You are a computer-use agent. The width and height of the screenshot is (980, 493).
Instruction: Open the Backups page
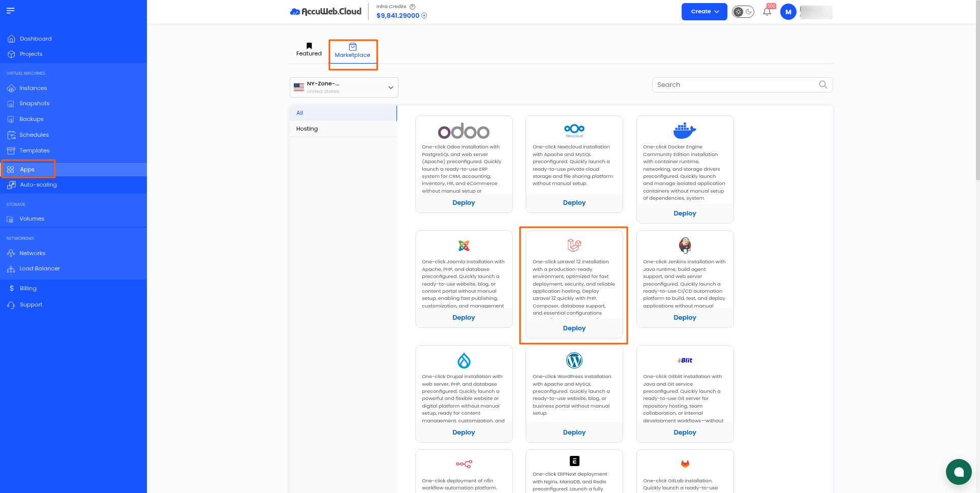coord(32,119)
